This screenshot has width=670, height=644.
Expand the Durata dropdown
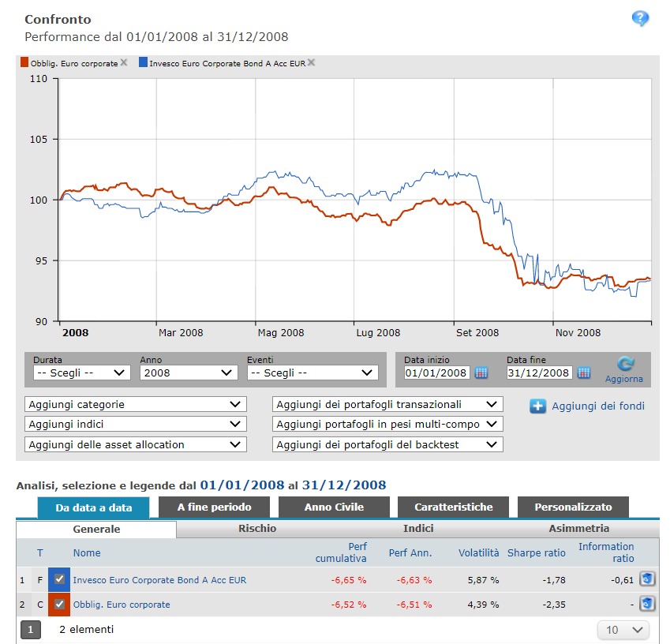81,373
